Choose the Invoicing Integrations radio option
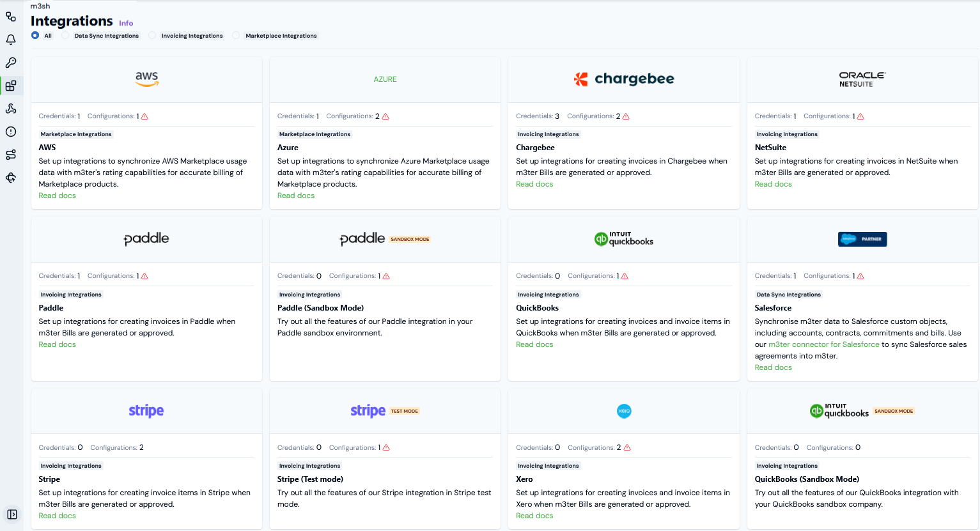 tap(152, 35)
